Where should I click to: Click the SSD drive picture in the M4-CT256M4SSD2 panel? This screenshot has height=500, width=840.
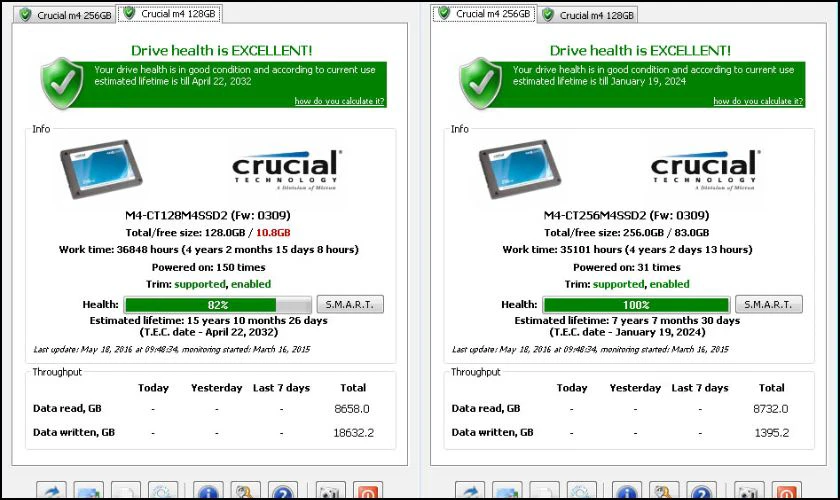pos(519,168)
